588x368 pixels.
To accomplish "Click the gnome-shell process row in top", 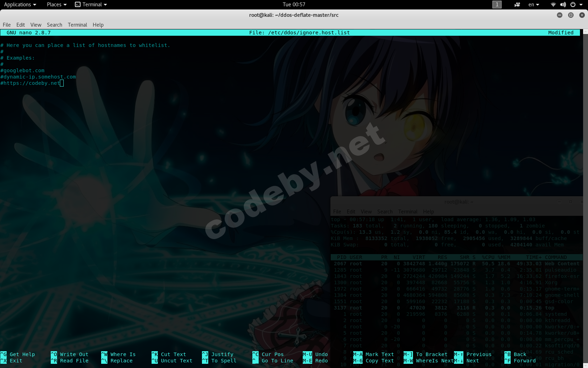I will click(x=456, y=295).
